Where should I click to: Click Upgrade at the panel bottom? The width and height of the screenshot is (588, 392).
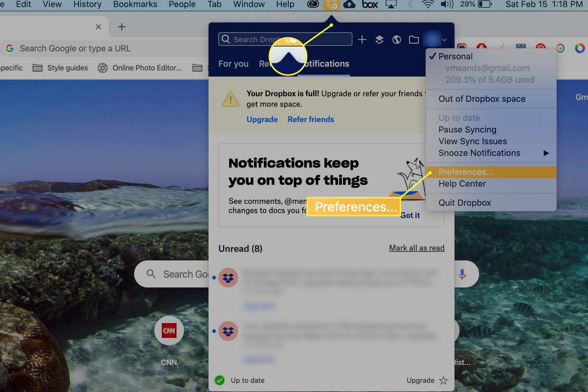[420, 380]
